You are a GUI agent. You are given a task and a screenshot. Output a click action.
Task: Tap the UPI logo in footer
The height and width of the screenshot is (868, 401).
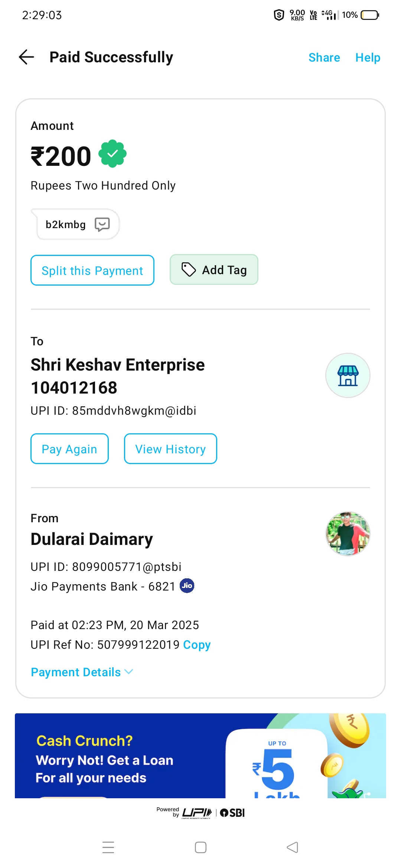tap(197, 813)
